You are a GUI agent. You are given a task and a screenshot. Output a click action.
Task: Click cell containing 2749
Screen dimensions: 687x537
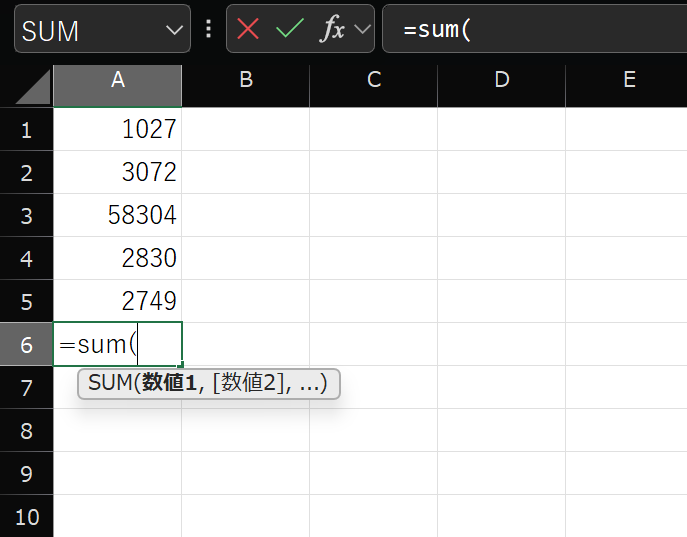(x=117, y=301)
